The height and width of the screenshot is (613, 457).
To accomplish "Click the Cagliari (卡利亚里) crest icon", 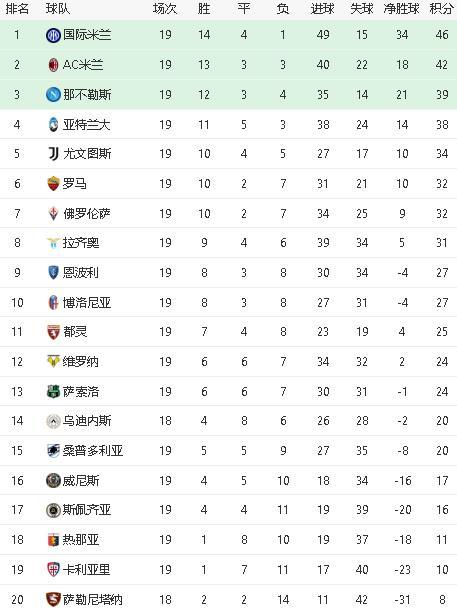I will pyautogui.click(x=53, y=570).
